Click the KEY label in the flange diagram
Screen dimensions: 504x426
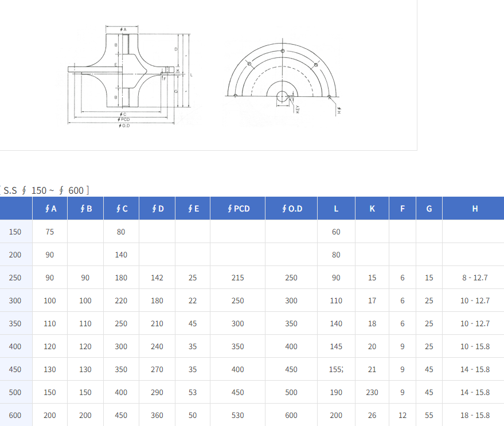click(298, 108)
